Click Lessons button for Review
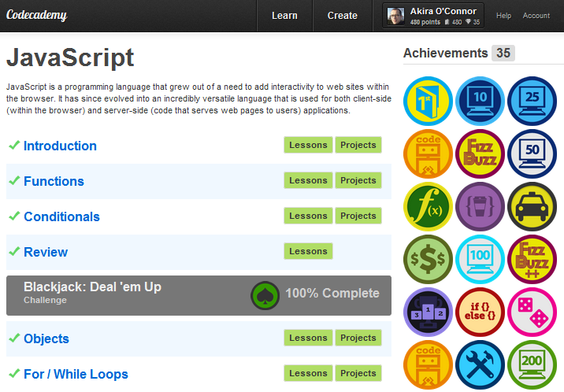Viewport: 564px width, 392px height. tap(308, 251)
